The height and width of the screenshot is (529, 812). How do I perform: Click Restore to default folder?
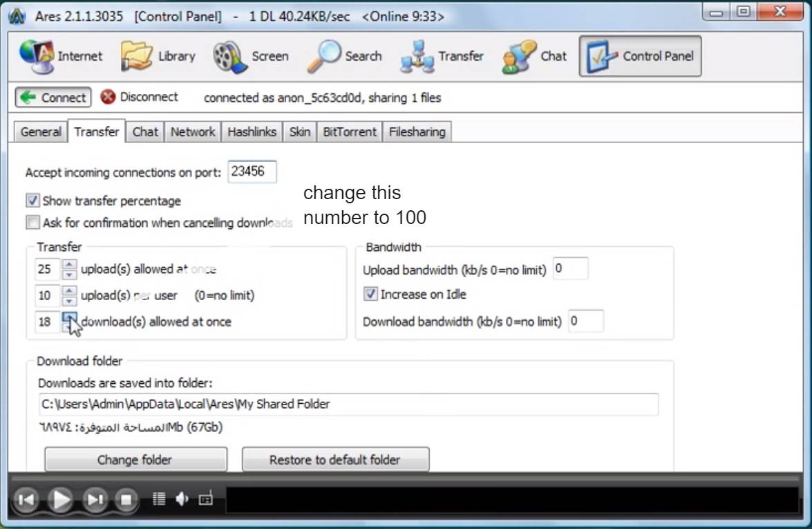(336, 460)
